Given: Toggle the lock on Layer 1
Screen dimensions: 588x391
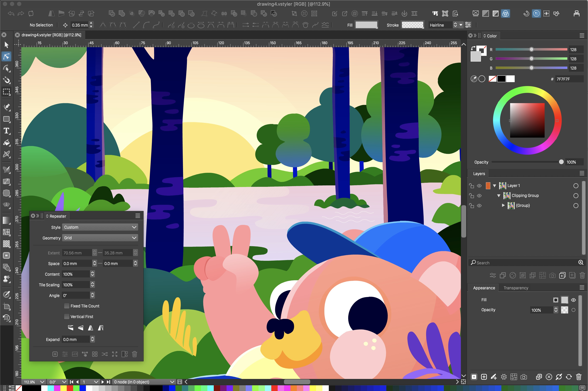Looking at the screenshot, I should click(x=472, y=186).
